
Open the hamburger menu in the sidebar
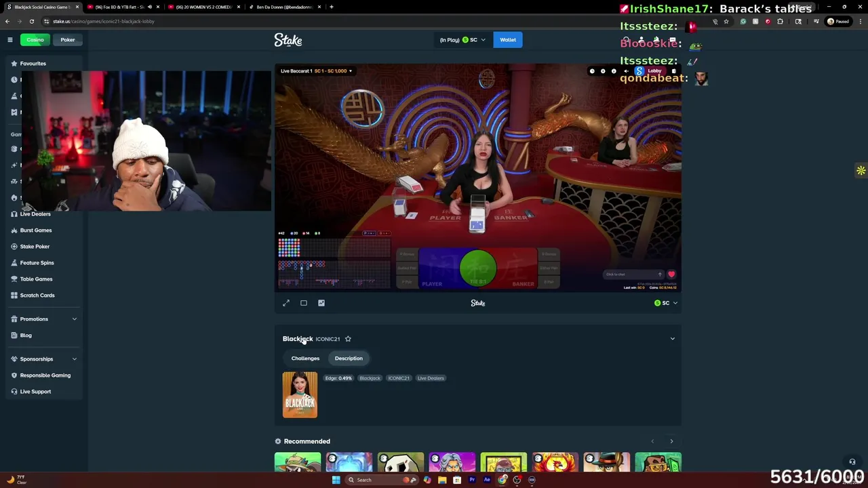[10, 40]
